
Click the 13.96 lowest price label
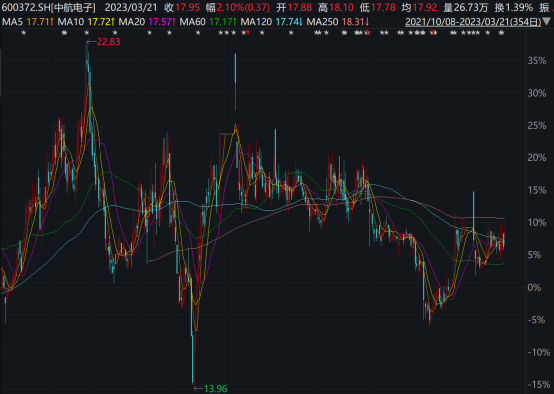coord(216,389)
